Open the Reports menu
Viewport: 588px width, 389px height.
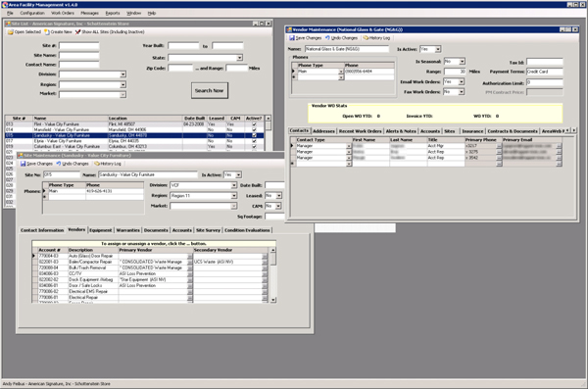(x=113, y=13)
